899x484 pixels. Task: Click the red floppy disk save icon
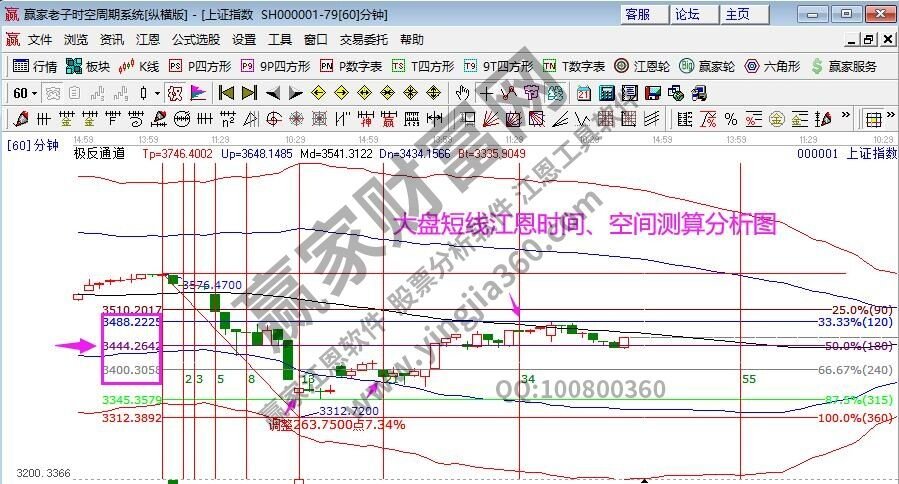click(652, 93)
